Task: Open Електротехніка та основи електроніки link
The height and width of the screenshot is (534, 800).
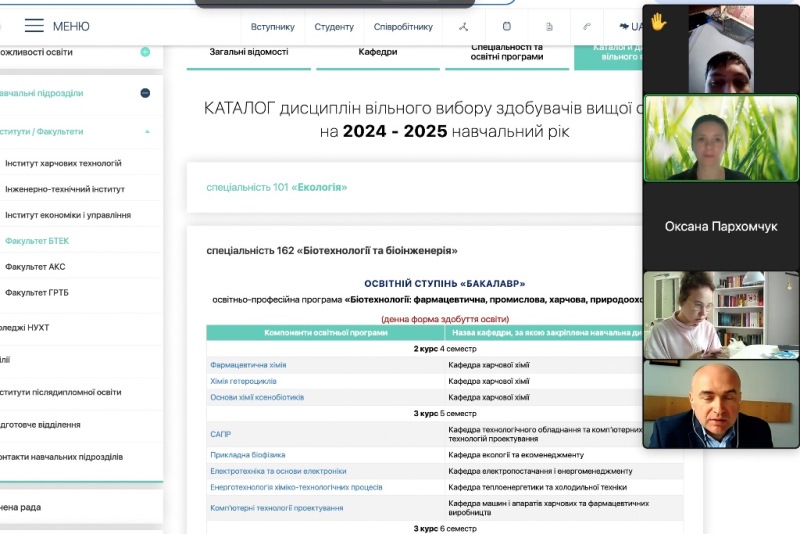Action: (x=278, y=471)
